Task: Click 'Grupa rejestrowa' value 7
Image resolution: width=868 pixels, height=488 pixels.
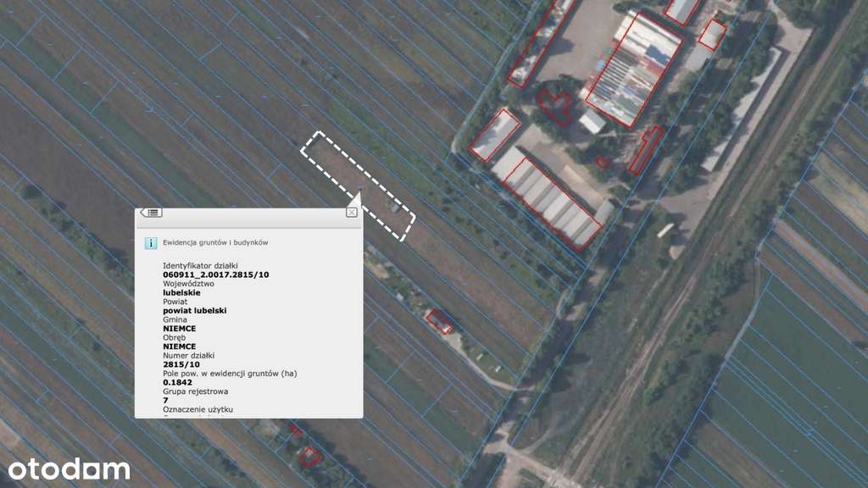Action: point(165,400)
